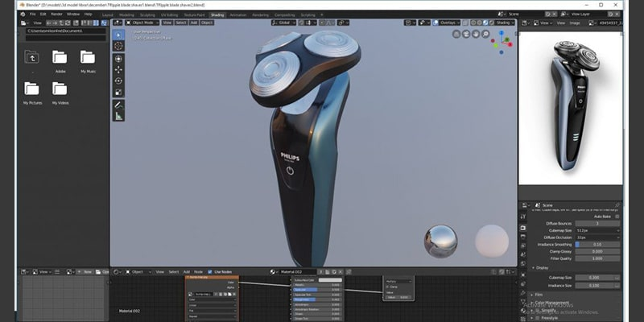
Task: Toggle X-ray display button
Action: click(465, 23)
